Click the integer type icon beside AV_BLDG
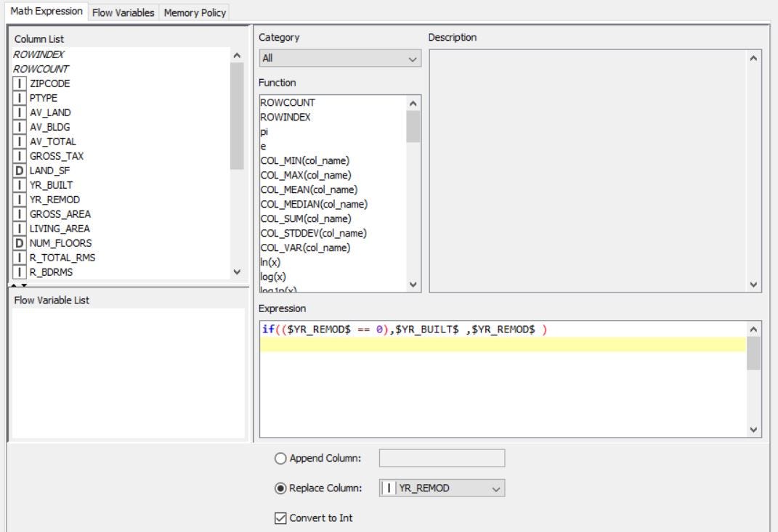The width and height of the screenshot is (778, 532). pos(20,127)
